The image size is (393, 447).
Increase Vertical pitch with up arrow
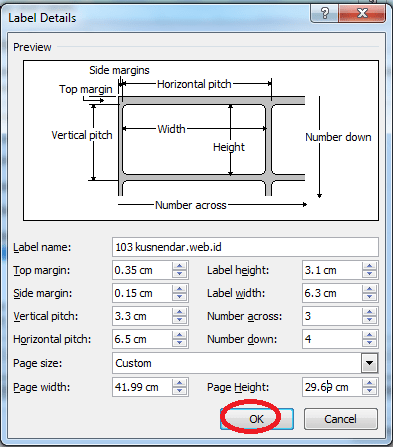coord(180,312)
